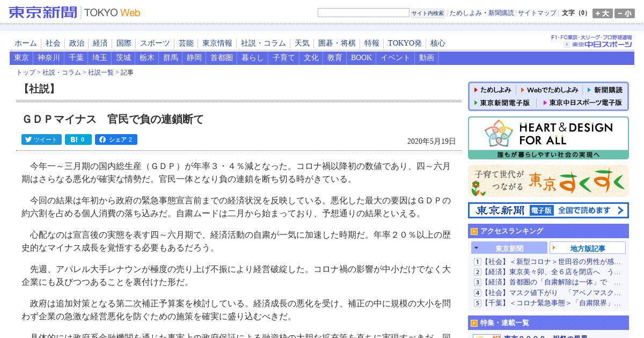The height and width of the screenshot is (338, 644).
Task: Select 文化 in the purple bar
Action: coord(311,58)
